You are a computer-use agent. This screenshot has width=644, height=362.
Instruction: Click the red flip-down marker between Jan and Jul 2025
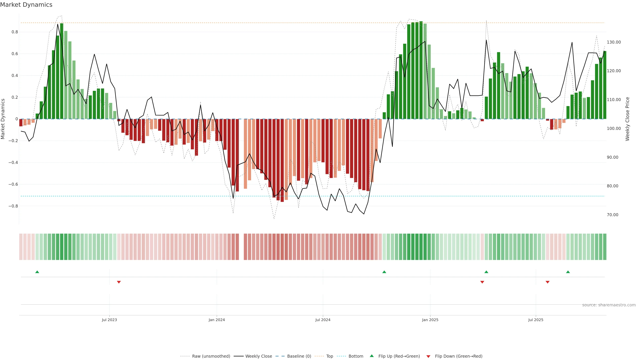click(x=482, y=282)
